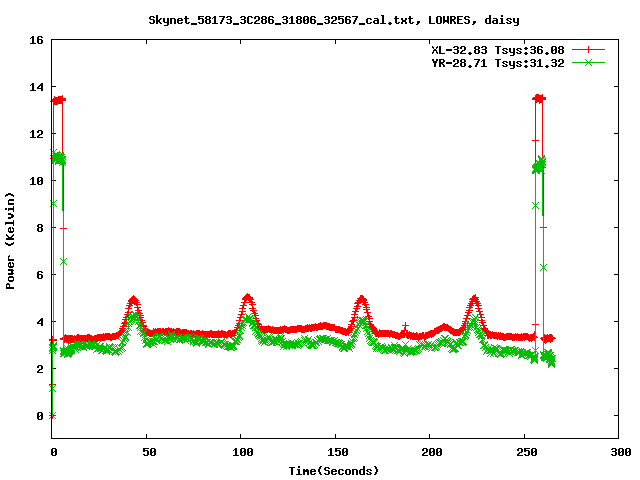The width and height of the screenshot is (640, 480).
Task: Click the red calibration spike top near 257 seconds
Action: coord(539,98)
